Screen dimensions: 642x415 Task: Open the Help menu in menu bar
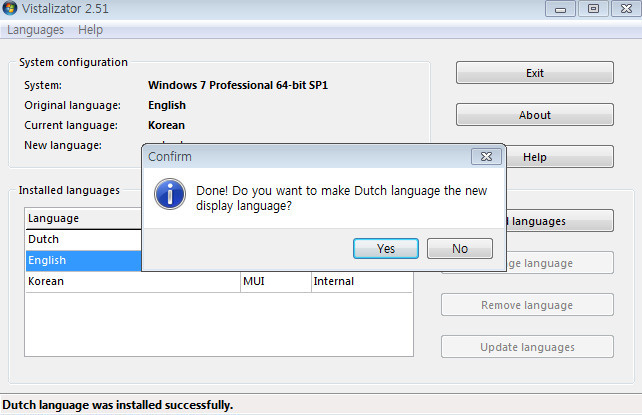pyautogui.click(x=90, y=30)
